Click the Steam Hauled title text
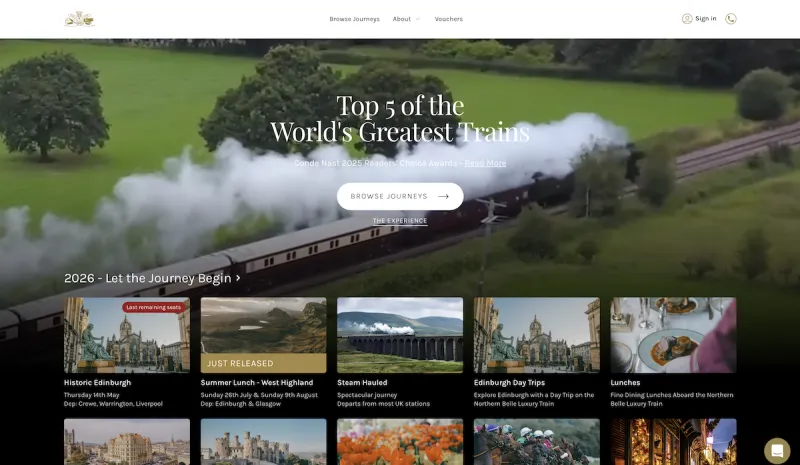This screenshot has height=465, width=800. coord(362,382)
